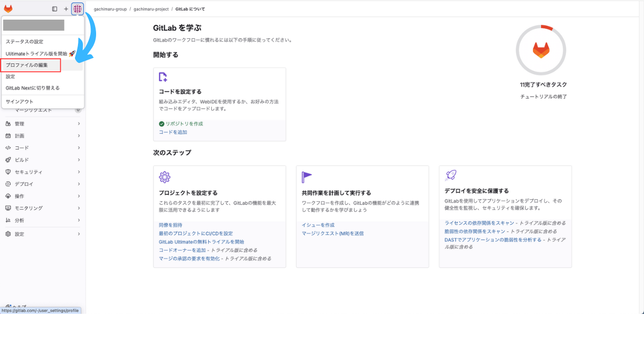Expand the sidebar 設定 section chevron
This screenshot has height=337, width=644.
[x=79, y=234]
